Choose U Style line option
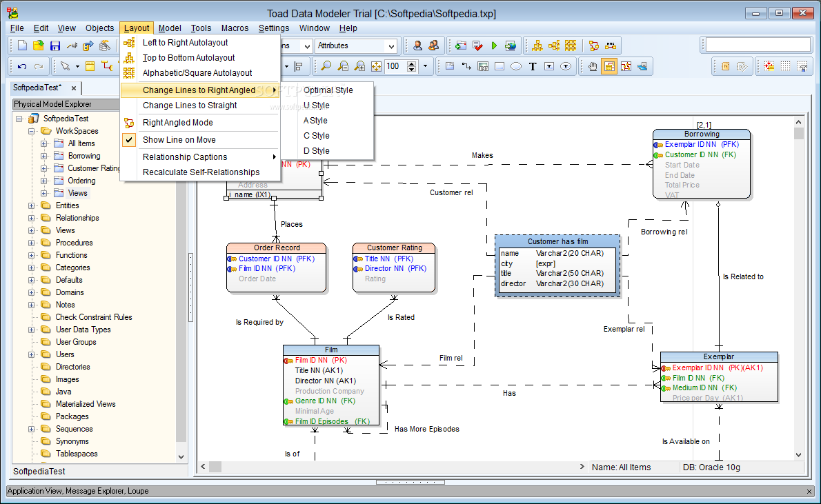The height and width of the screenshot is (504, 821). (x=316, y=105)
